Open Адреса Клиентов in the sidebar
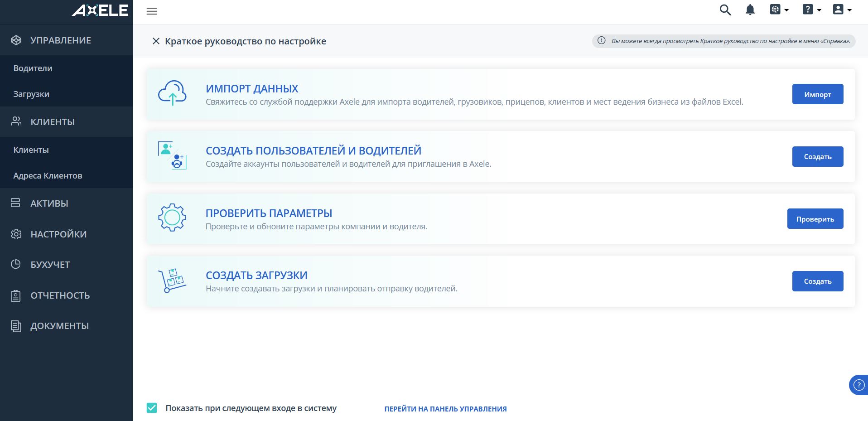The image size is (868, 421). (67, 175)
